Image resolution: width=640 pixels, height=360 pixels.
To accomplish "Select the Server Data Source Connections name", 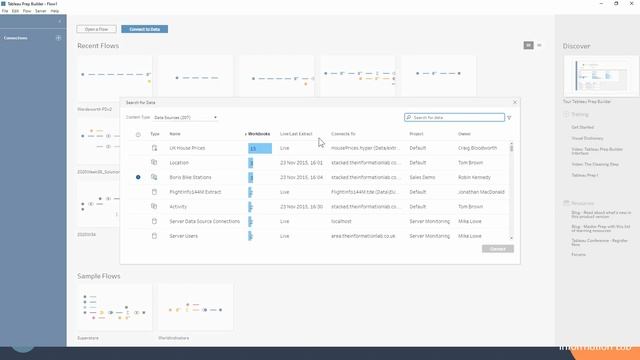I will tap(204, 221).
